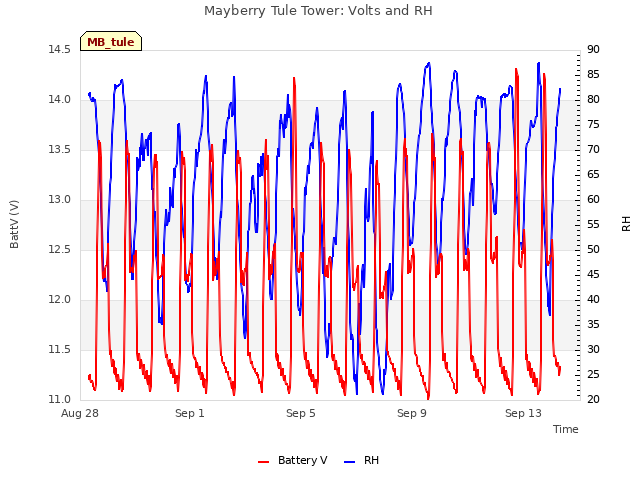Viewport: 640px width, 480px height.
Task: Click the Sep 5 date tick label
Action: (301, 413)
